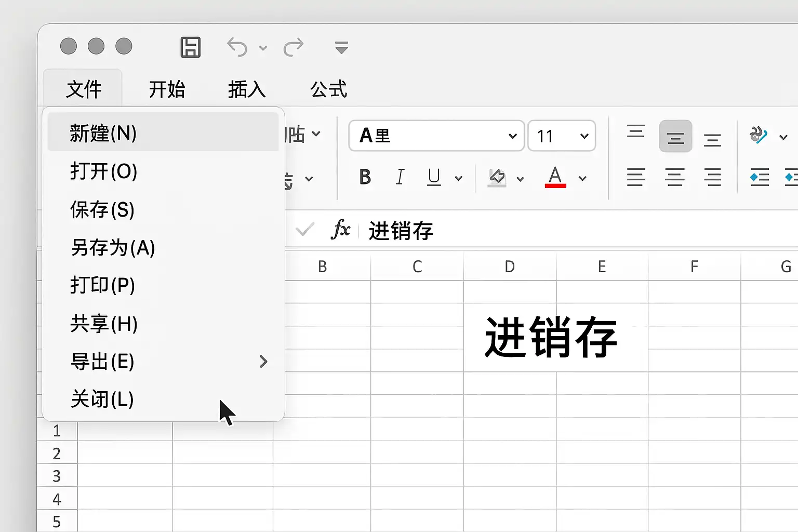Choose 打印(P) in the menu
Screen dimensions: 798x532
pos(102,285)
